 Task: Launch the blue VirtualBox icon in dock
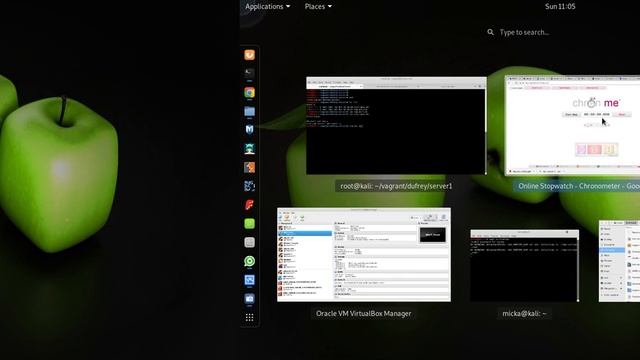click(249, 280)
